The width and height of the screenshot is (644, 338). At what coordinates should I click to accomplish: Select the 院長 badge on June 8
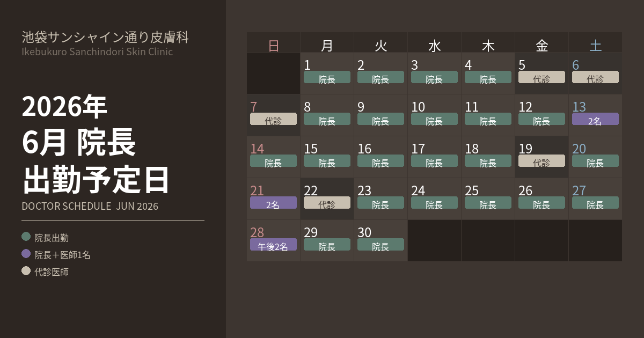coord(327,119)
